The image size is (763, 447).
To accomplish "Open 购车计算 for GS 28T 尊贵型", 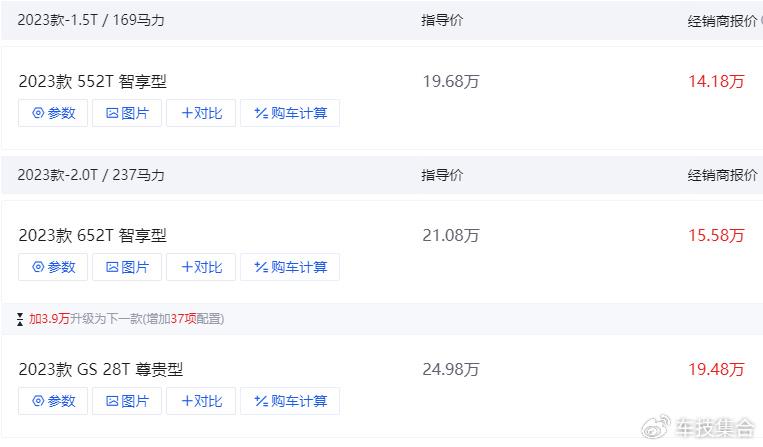I will [290, 401].
